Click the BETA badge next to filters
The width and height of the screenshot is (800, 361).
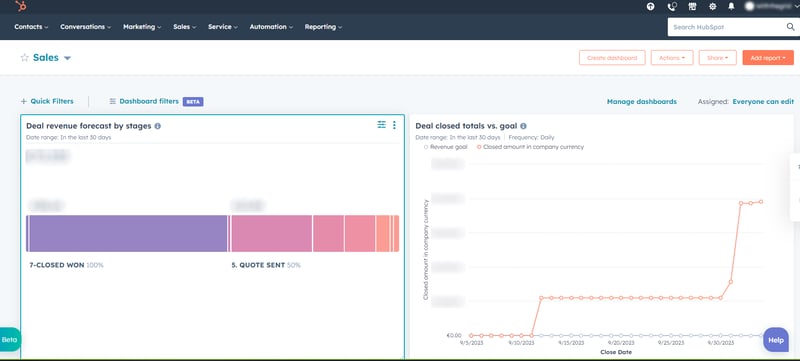(193, 101)
